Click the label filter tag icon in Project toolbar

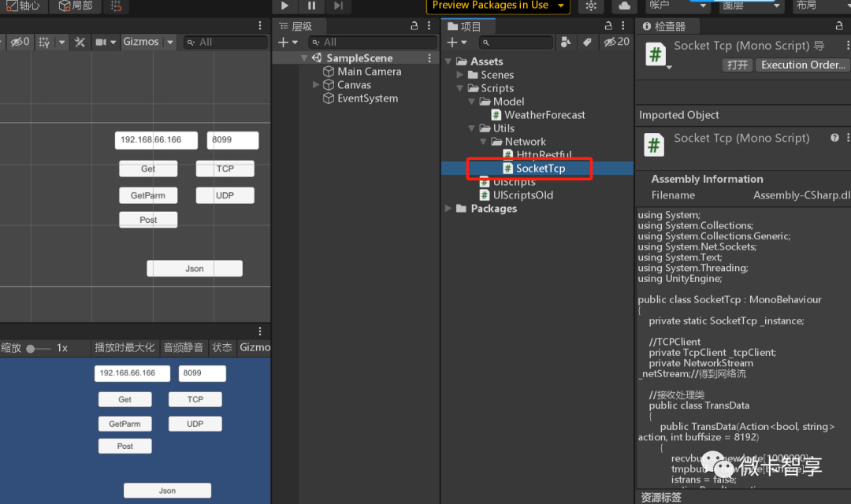click(587, 42)
